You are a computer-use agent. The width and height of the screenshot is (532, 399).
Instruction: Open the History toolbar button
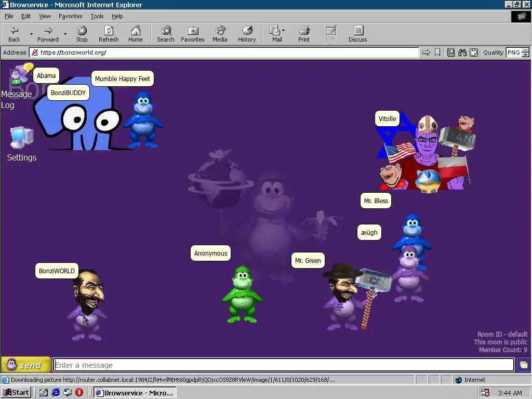[247, 34]
